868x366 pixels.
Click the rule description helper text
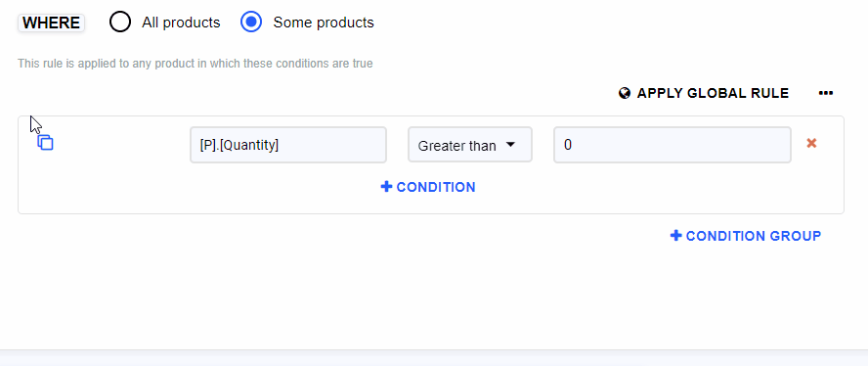point(195,64)
